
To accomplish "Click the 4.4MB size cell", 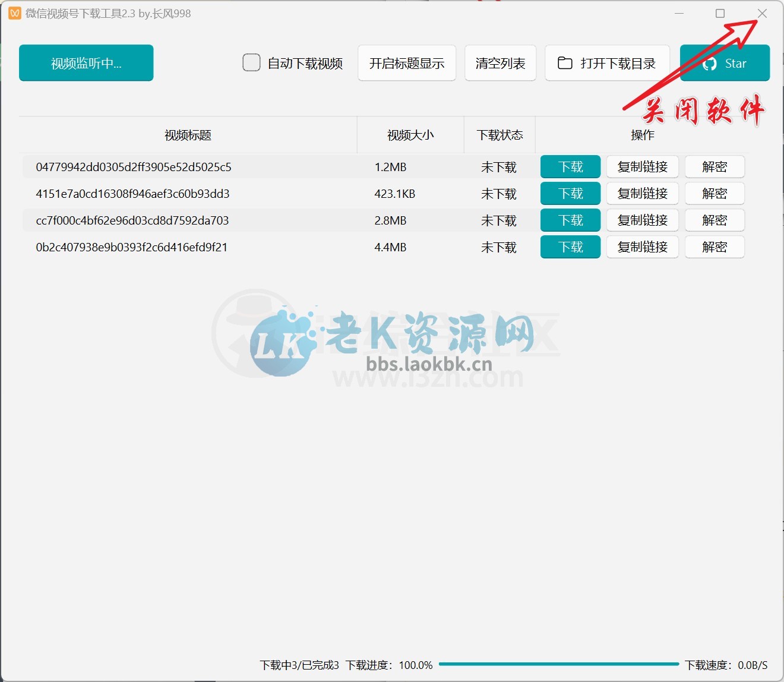I will (390, 247).
